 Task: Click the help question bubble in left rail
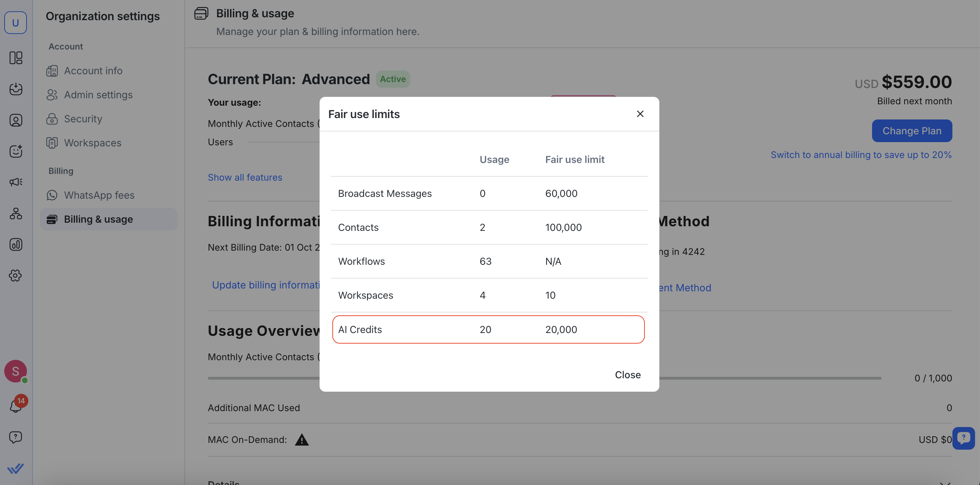[x=16, y=437]
